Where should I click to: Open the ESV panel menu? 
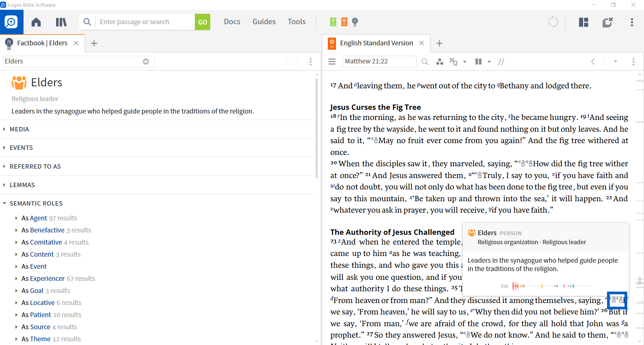(x=633, y=62)
